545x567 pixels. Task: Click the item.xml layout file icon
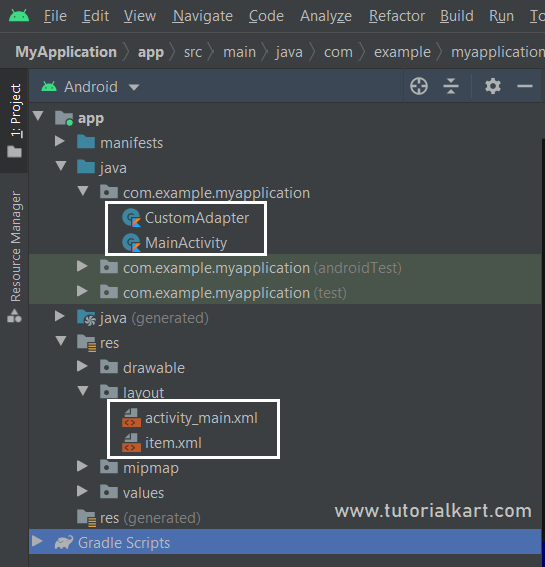click(x=131, y=443)
